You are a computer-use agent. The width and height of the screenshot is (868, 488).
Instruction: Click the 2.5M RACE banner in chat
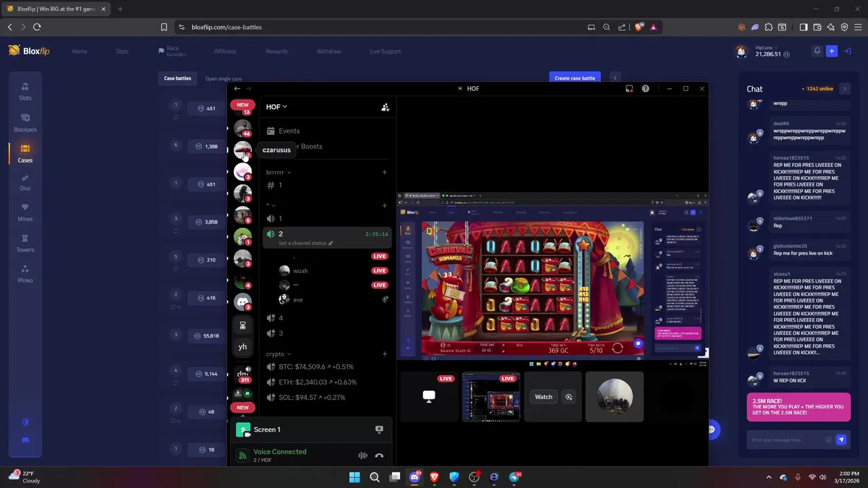click(799, 407)
